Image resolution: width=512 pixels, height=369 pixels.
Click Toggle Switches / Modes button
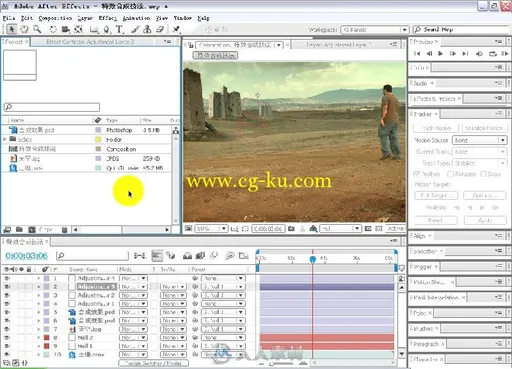click(154, 363)
